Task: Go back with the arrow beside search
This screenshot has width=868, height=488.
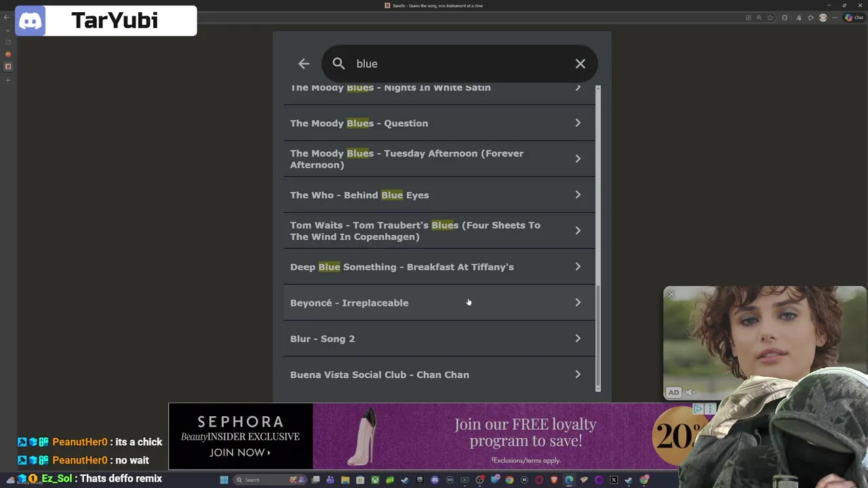Action: [304, 64]
